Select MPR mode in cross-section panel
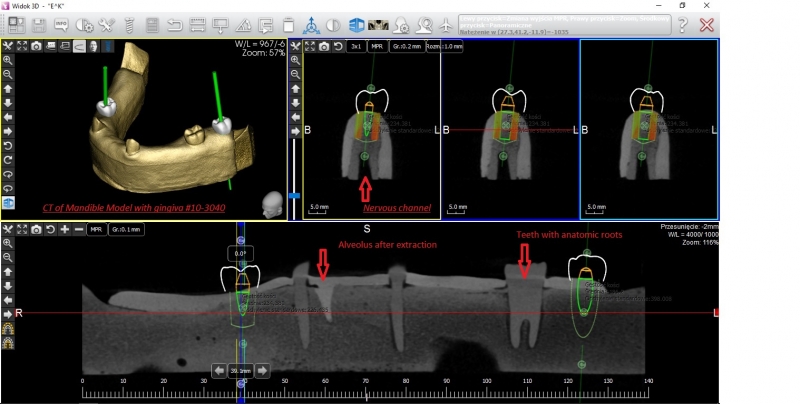 [x=378, y=46]
